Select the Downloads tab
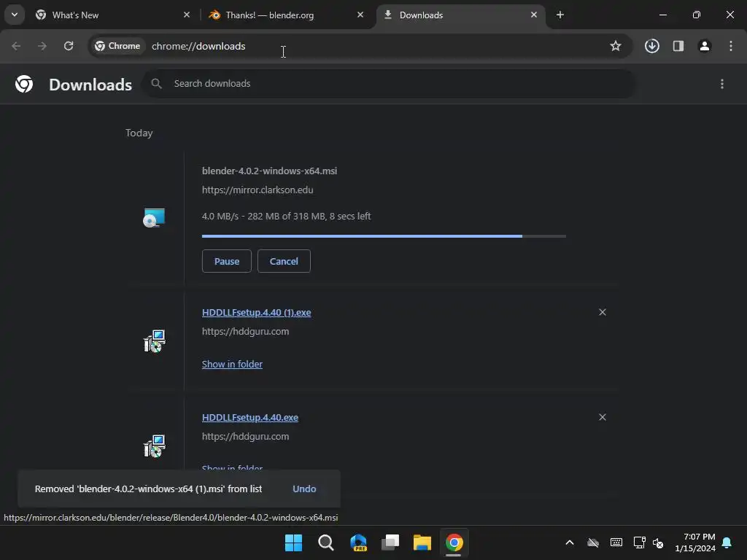Image resolution: width=747 pixels, height=560 pixels. [461, 15]
